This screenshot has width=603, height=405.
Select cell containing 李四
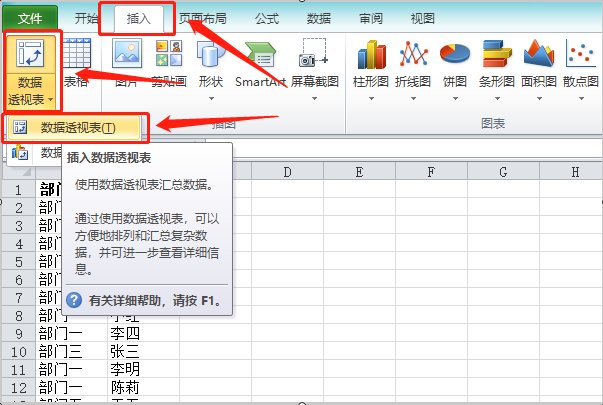(x=143, y=333)
